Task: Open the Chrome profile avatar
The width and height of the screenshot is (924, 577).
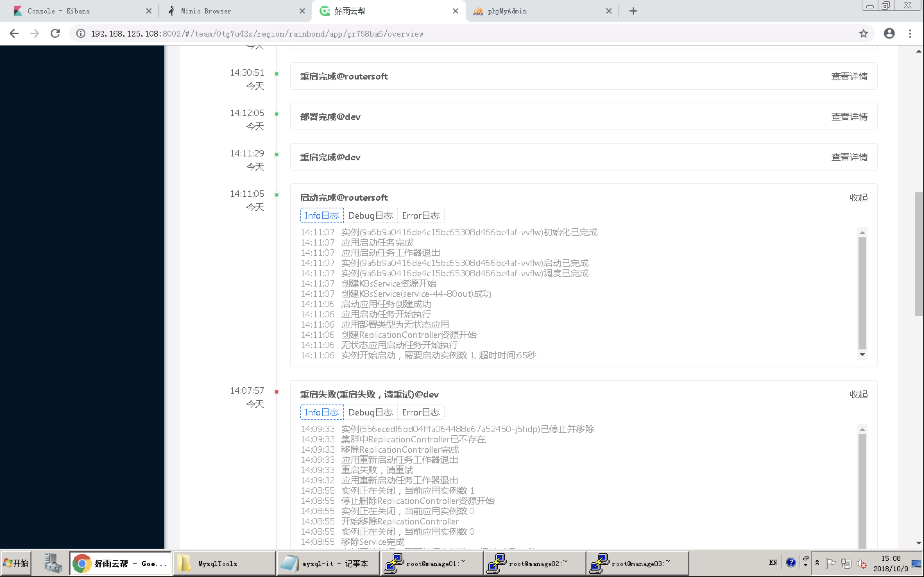Action: coord(889,33)
